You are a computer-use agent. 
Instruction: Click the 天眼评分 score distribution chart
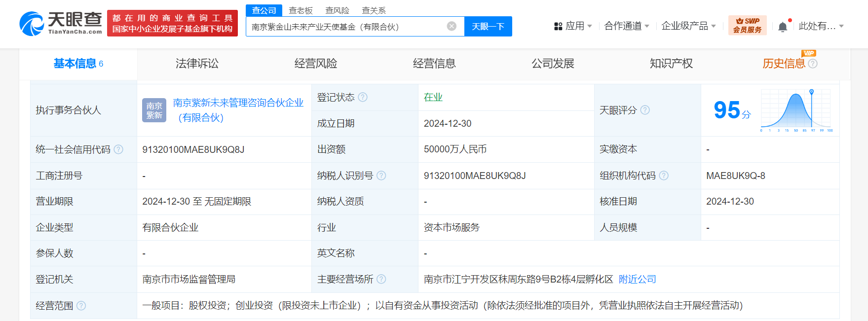(x=796, y=110)
